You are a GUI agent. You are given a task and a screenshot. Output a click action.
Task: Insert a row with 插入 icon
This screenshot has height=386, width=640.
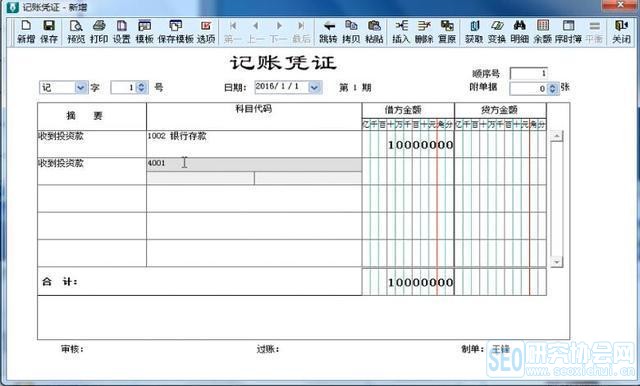tap(401, 31)
